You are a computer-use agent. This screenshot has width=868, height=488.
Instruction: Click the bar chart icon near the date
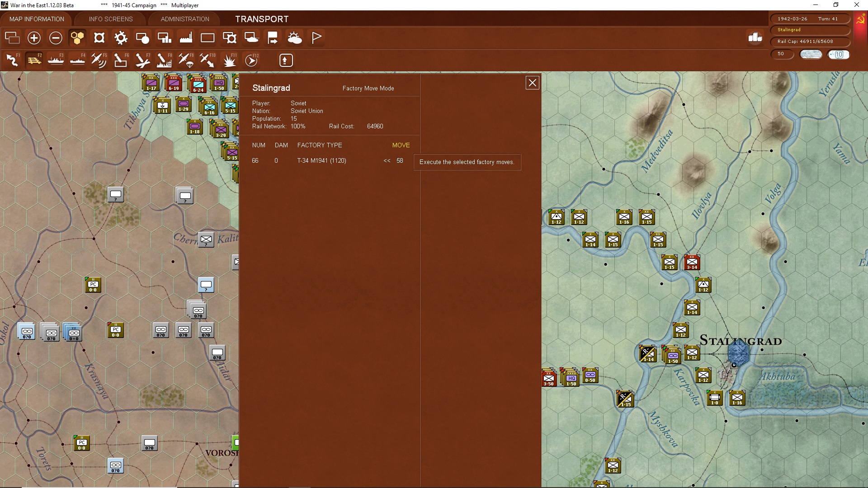(755, 38)
